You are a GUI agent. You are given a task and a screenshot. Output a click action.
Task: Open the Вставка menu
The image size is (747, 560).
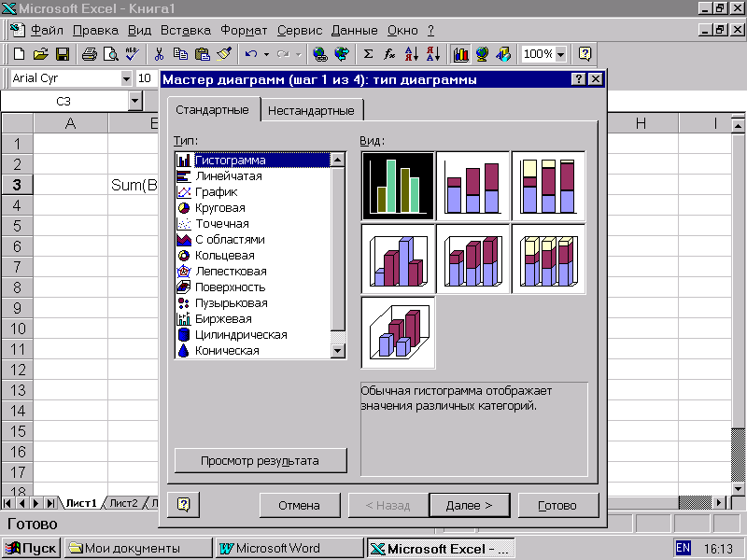coord(185,31)
